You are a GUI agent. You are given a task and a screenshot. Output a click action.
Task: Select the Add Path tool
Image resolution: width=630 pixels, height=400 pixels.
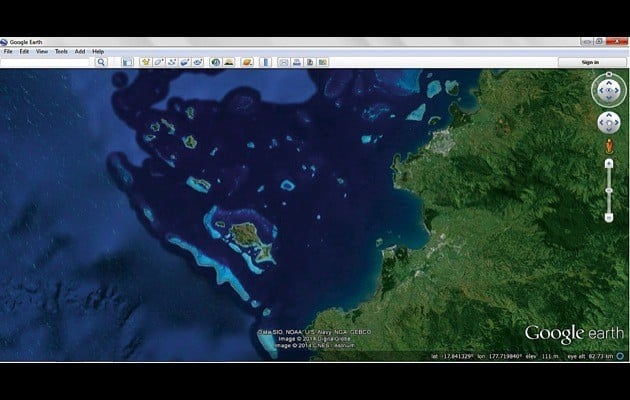tap(172, 62)
